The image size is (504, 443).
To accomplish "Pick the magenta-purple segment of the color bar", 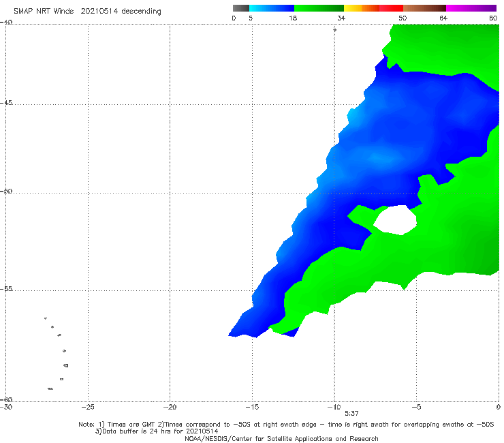I will pyautogui.click(x=471, y=8).
